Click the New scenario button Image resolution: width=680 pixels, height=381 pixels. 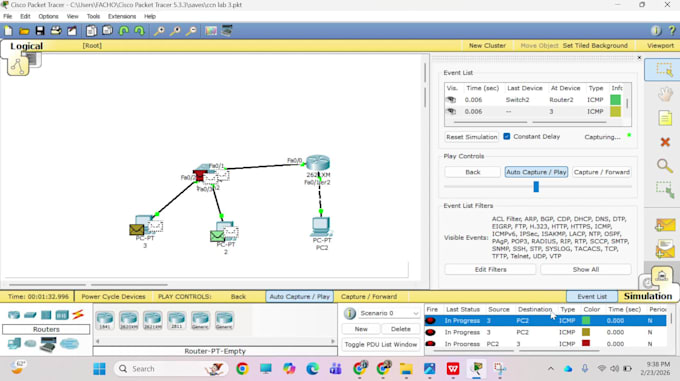[x=361, y=329]
